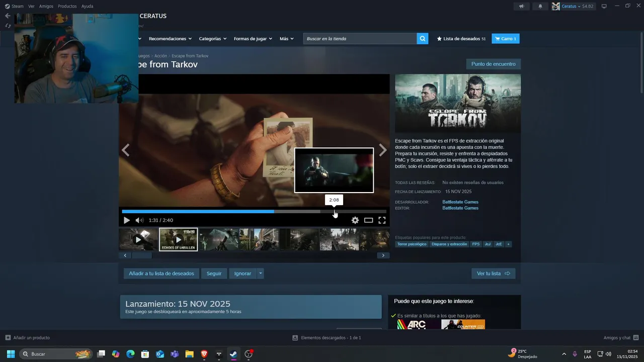The image size is (644, 362).
Task: Open Steam announcements megaphone
Action: (522, 6)
